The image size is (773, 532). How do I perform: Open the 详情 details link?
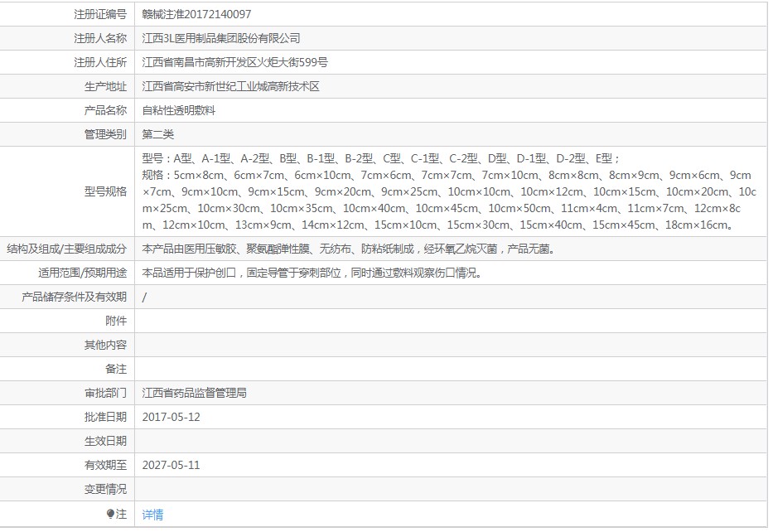pyautogui.click(x=152, y=515)
